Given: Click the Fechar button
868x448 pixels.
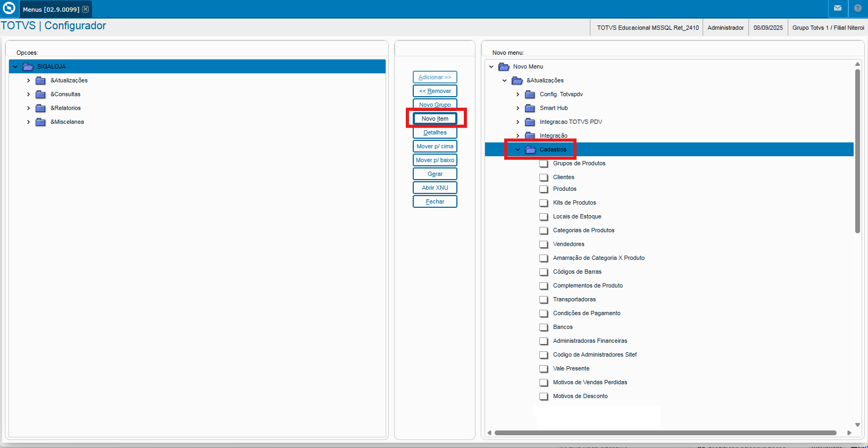Looking at the screenshot, I should pyautogui.click(x=435, y=201).
